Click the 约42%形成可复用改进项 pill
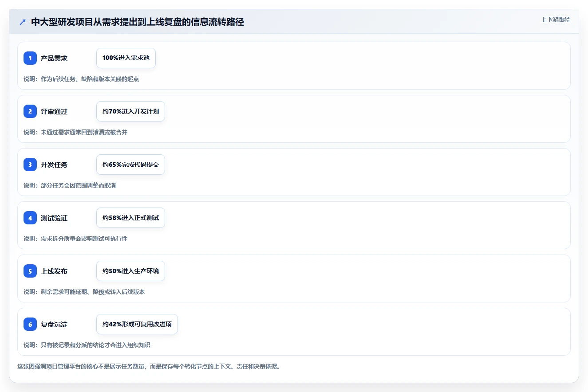588x392 pixels. 137,324
